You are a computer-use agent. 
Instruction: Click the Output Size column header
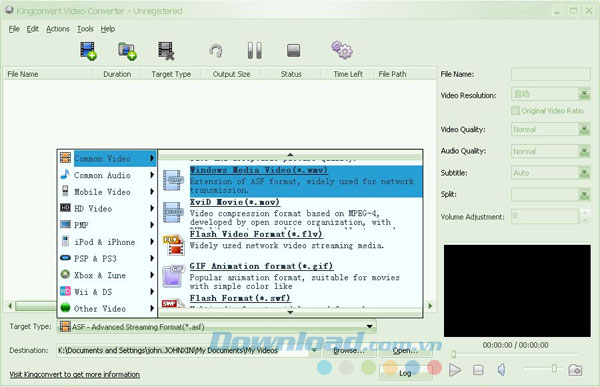click(231, 74)
